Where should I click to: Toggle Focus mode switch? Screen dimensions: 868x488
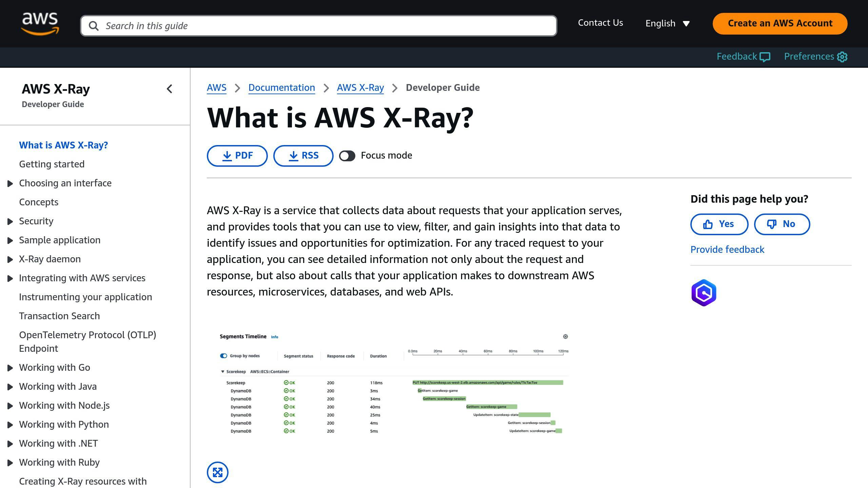tap(347, 156)
